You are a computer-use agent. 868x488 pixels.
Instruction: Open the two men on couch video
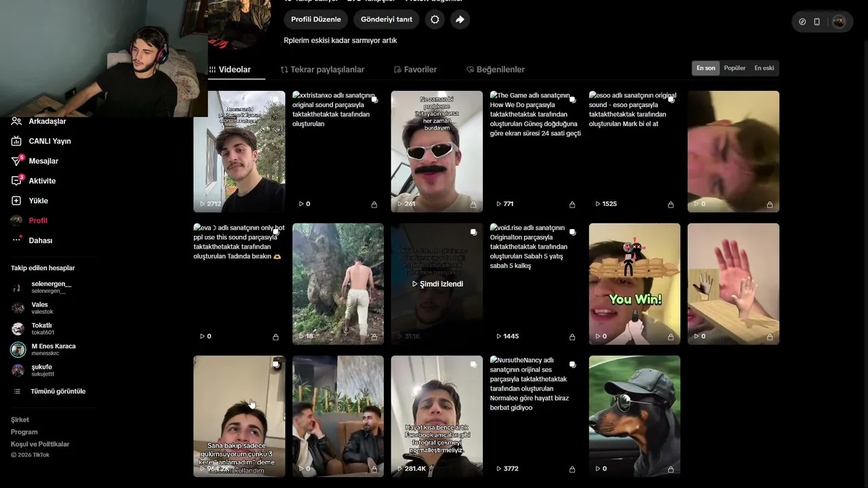pyautogui.click(x=338, y=416)
